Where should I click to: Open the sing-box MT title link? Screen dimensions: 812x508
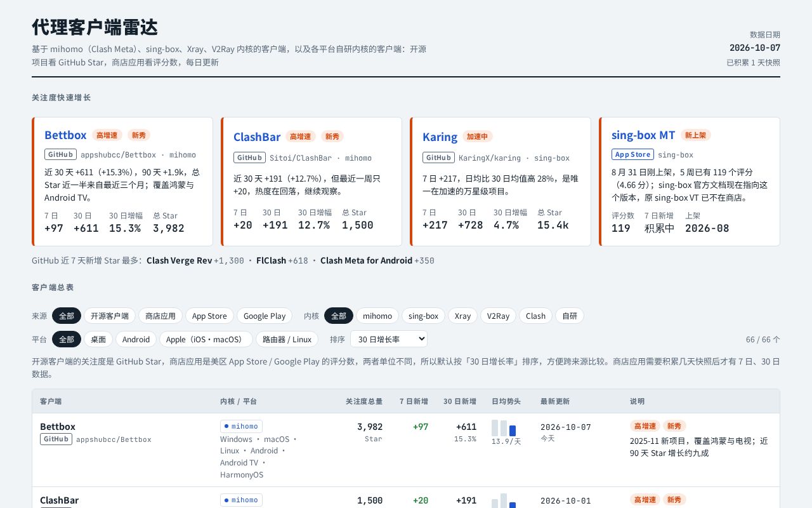(x=643, y=135)
